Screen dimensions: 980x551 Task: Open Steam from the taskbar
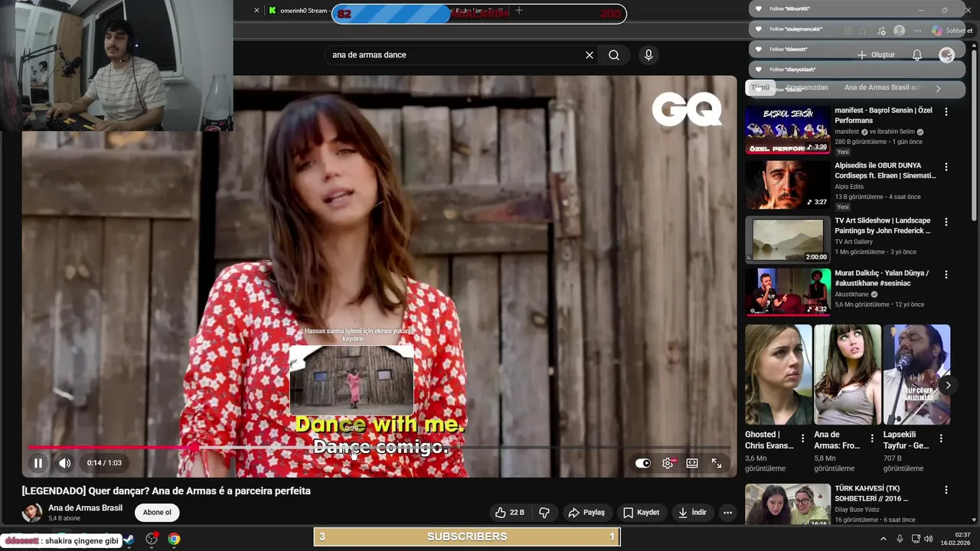pos(129,540)
